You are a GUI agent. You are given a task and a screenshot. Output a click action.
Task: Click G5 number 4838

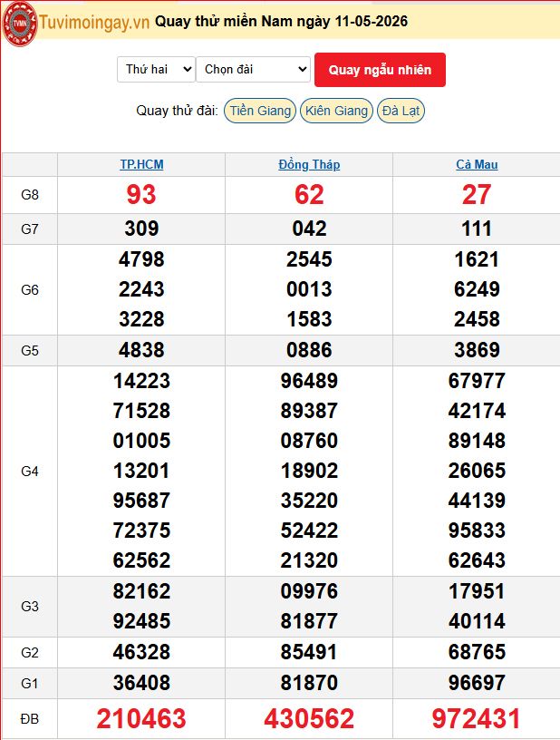coord(141,350)
